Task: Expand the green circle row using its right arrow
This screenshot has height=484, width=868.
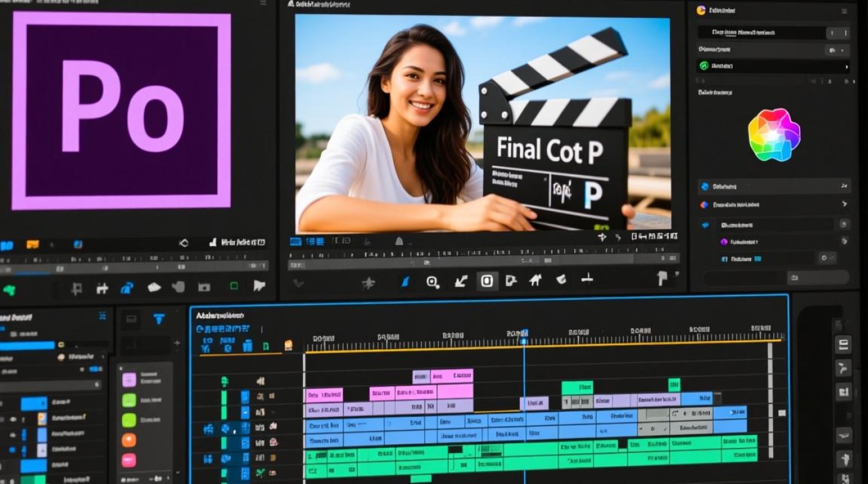Action: tap(846, 66)
